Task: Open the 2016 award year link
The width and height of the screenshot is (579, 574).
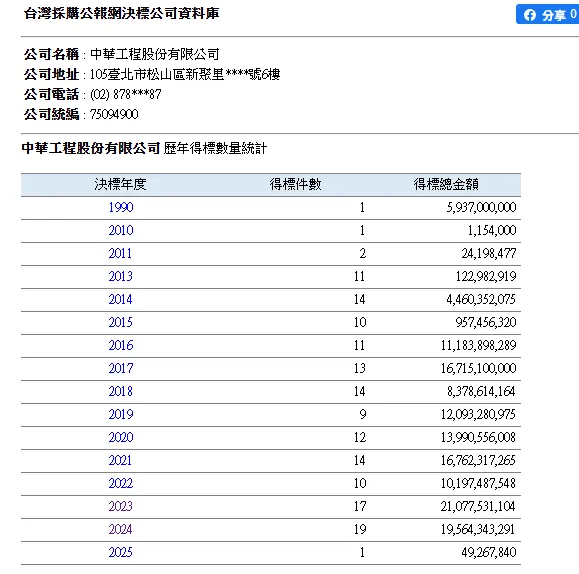Action: [x=121, y=345]
